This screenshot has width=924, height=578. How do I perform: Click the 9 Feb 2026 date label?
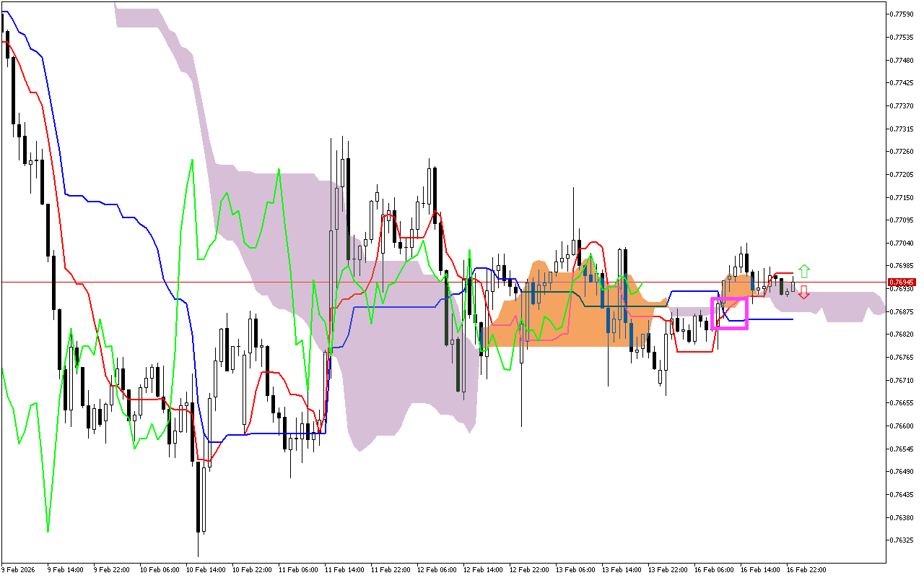point(19,569)
